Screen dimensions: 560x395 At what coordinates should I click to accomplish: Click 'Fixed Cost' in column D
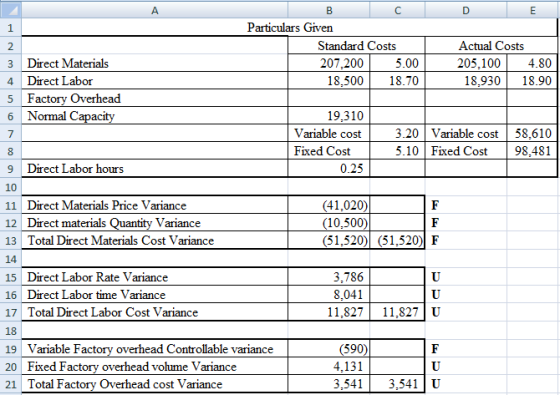466,151
